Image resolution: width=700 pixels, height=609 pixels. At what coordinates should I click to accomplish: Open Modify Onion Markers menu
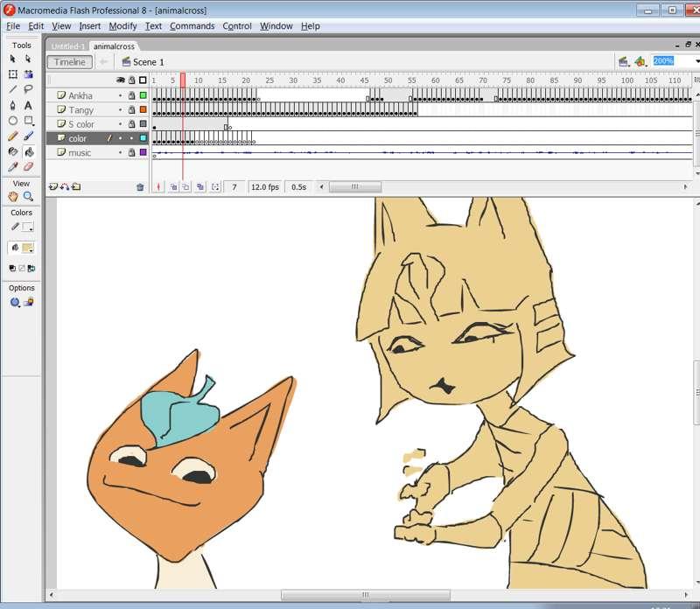215,187
